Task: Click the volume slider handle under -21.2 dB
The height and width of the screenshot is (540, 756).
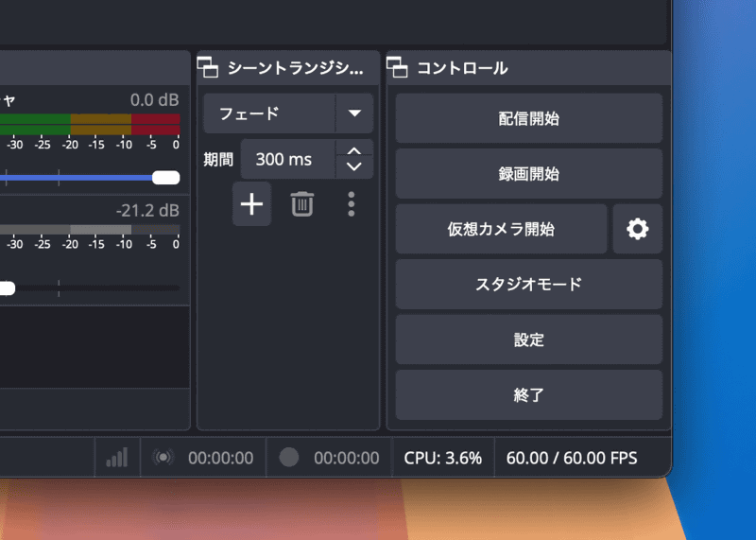Action: pos(7,288)
